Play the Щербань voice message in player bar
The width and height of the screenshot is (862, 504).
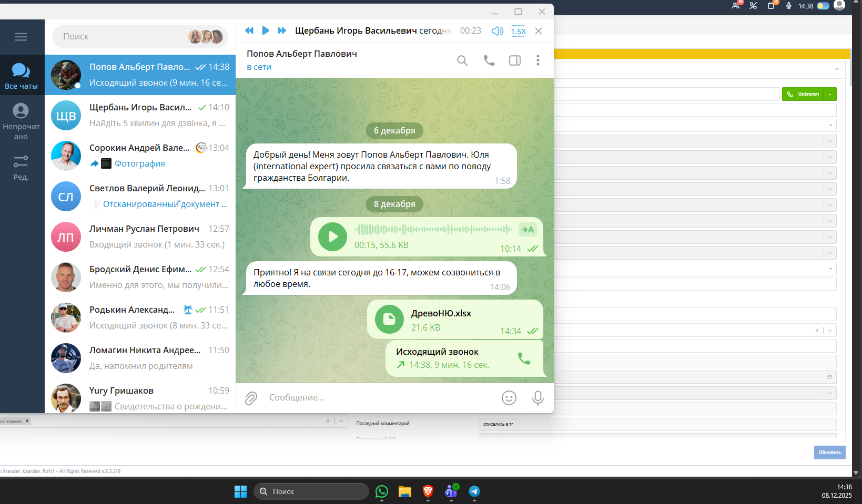click(x=266, y=31)
